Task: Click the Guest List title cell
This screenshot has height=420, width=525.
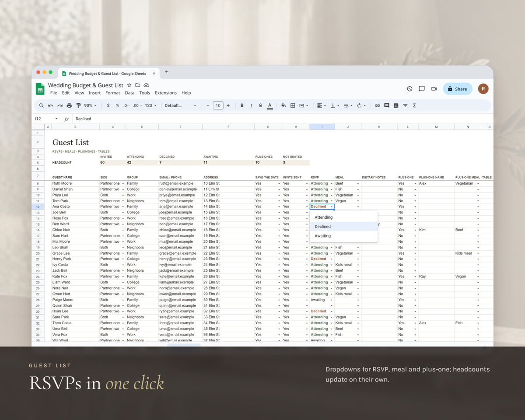Action: 70,142
